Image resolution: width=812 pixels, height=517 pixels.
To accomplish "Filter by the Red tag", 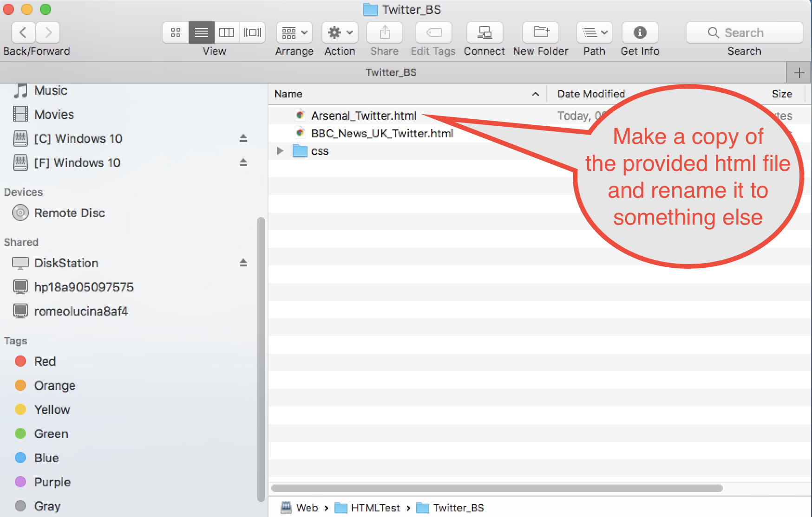I will coord(45,361).
